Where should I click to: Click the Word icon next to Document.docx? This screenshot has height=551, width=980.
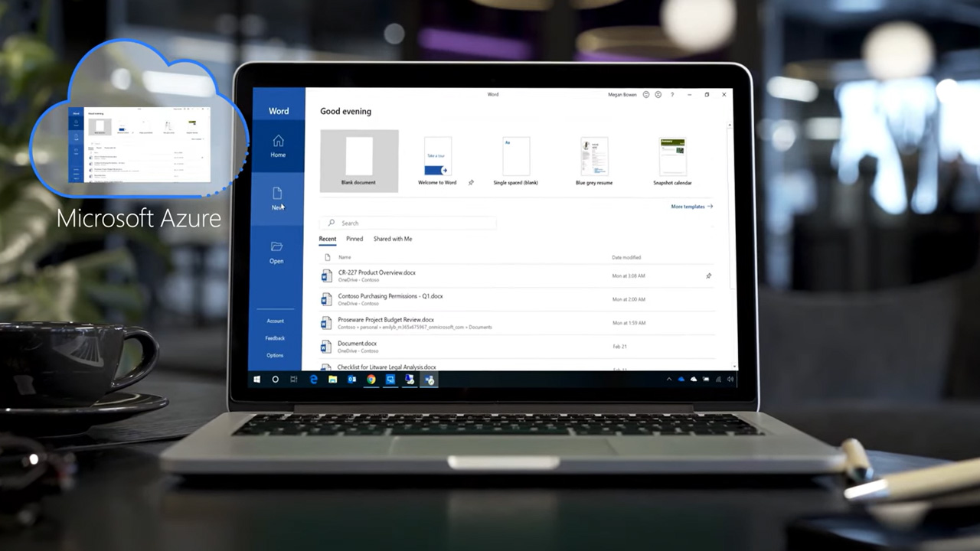(327, 346)
